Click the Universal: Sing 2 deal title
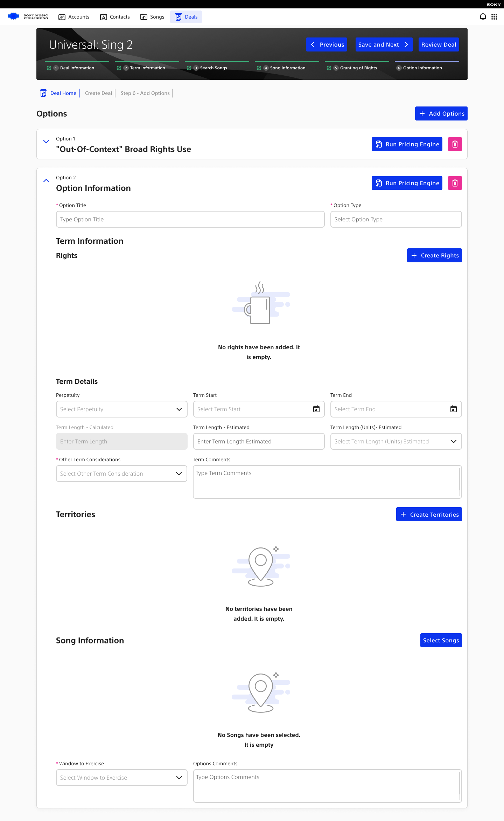Image resolution: width=504 pixels, height=821 pixels. pos(91,45)
